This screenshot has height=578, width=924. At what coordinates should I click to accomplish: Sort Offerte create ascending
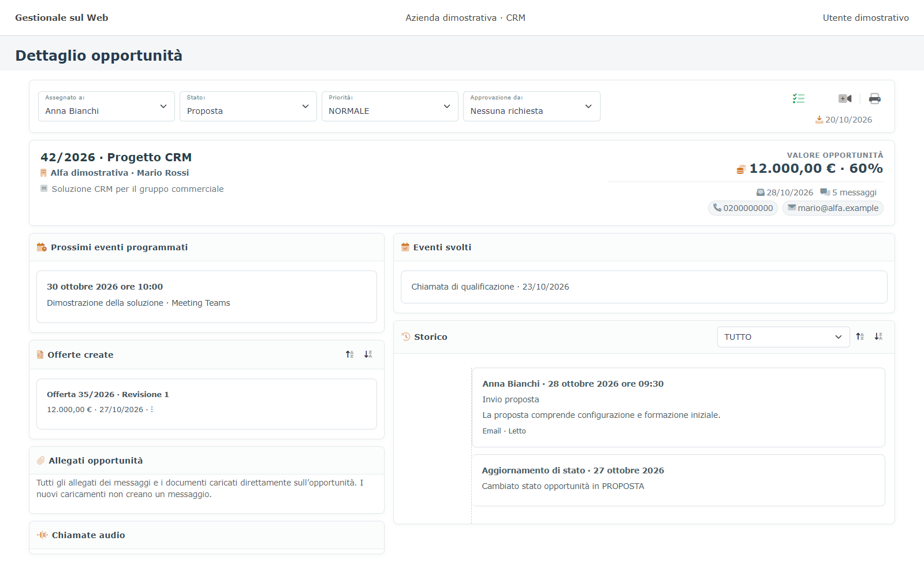pyautogui.click(x=349, y=354)
